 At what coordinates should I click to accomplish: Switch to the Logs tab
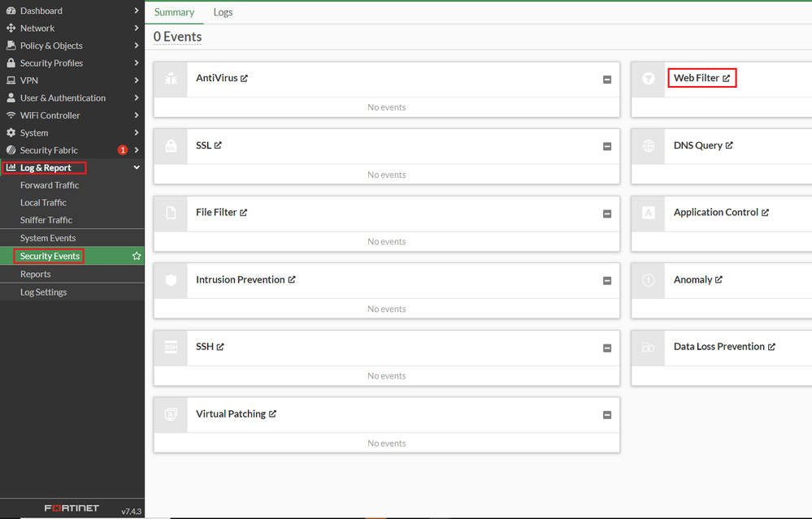coord(223,12)
